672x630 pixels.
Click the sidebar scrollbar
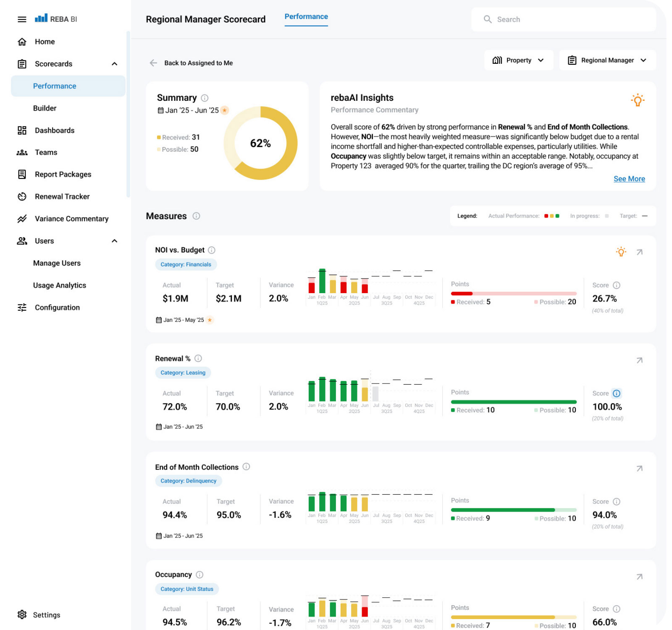pos(128,113)
